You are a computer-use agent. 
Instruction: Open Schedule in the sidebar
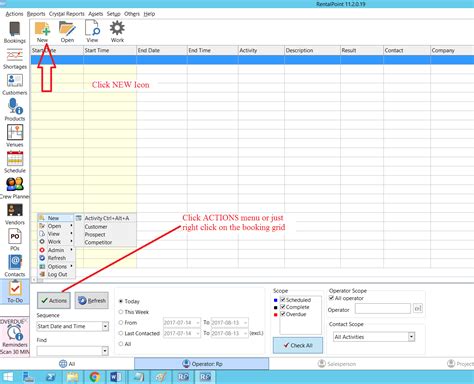pos(15,162)
